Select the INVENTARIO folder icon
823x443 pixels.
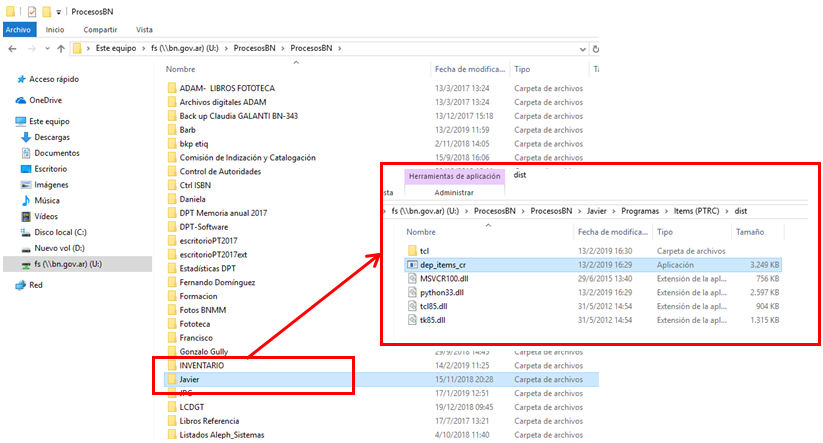point(172,365)
